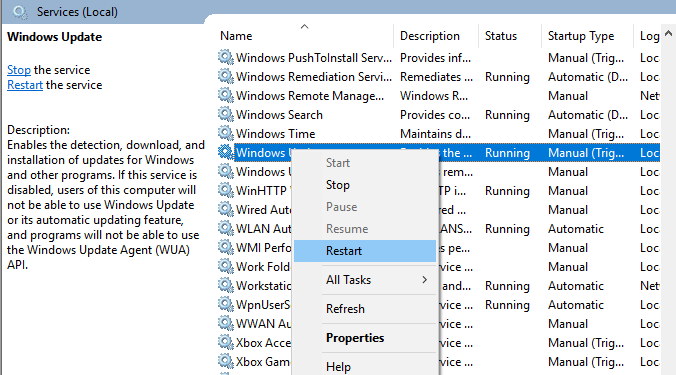Click gear icon beside Windows Remote Management
Image resolution: width=676 pixels, height=375 pixels.
pyautogui.click(x=225, y=95)
